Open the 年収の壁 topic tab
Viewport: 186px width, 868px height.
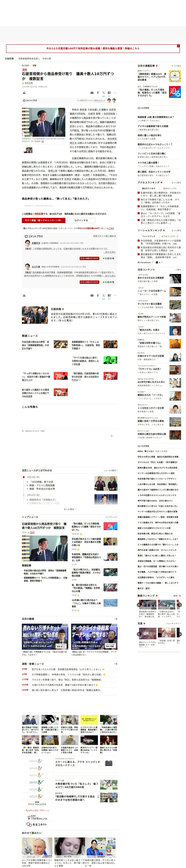[47, 59]
